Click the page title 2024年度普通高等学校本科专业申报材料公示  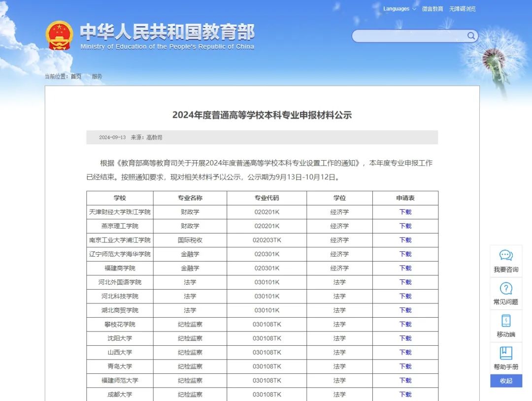click(262, 115)
